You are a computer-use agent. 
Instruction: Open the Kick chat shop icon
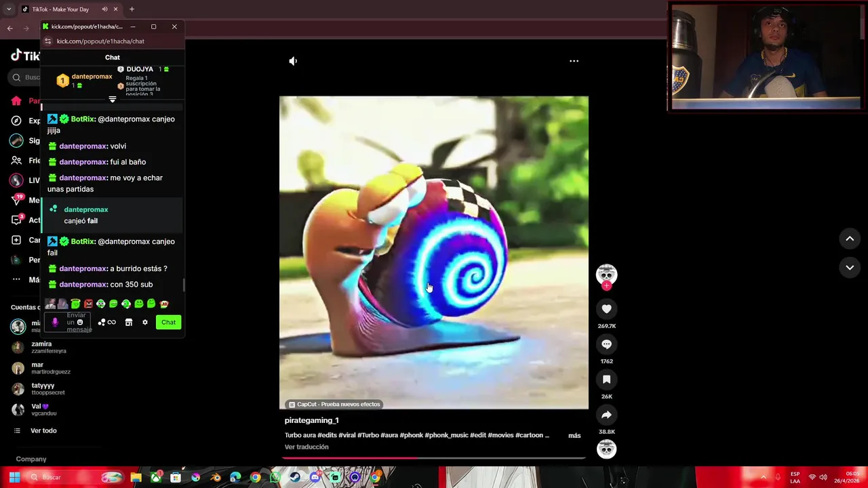[129, 323]
